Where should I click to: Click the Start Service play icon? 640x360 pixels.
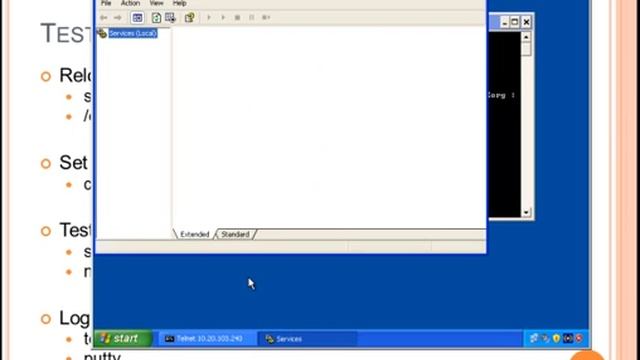209,18
